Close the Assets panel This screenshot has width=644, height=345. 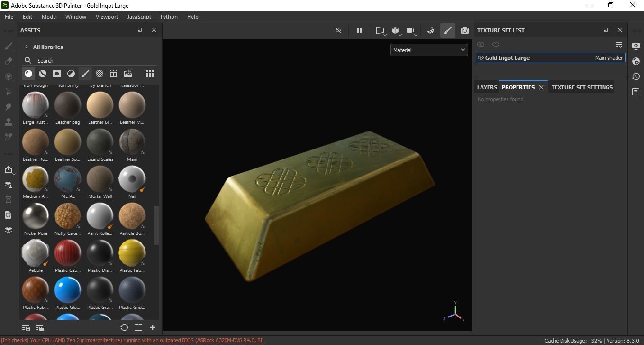154,30
